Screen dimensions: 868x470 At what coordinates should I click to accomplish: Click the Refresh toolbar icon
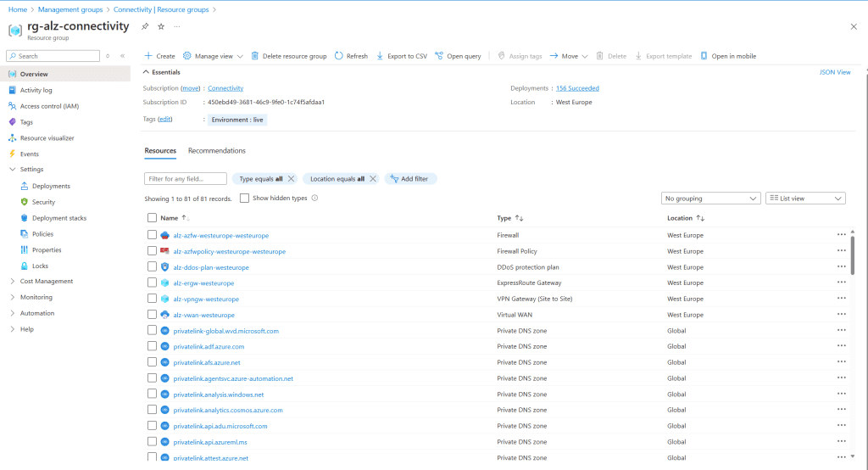pos(339,56)
